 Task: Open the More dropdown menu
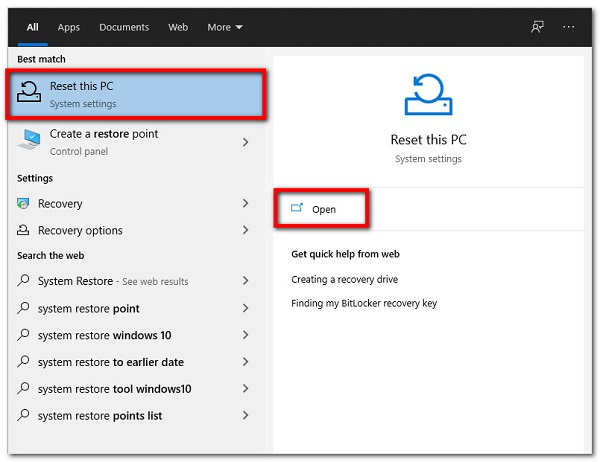pos(225,27)
